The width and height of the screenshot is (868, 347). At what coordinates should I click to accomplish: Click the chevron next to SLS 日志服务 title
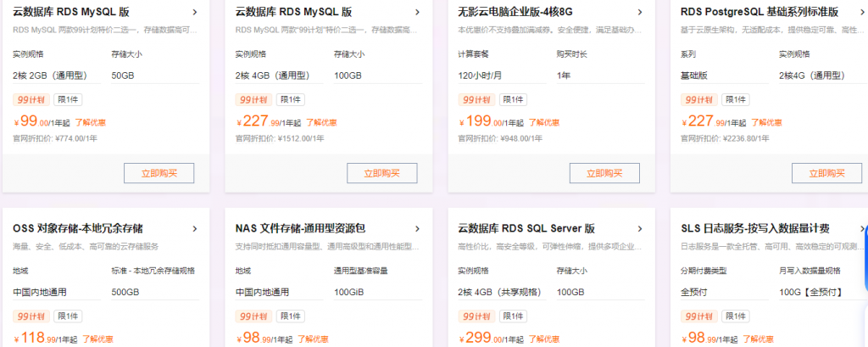click(862, 229)
